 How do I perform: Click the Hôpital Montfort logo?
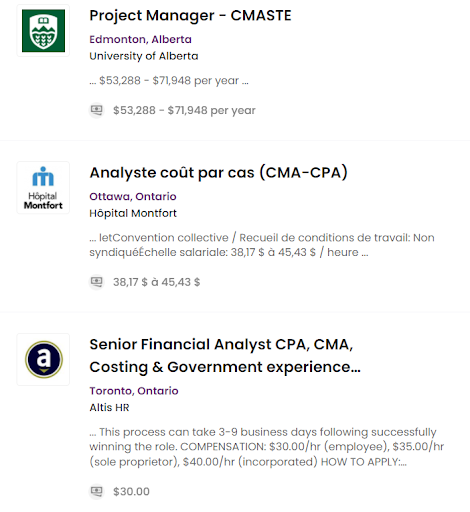(43, 188)
